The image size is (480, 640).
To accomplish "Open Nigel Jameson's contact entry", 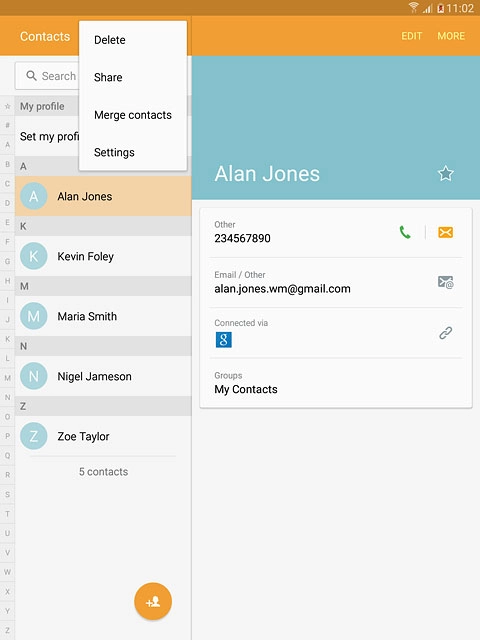I will point(103,376).
